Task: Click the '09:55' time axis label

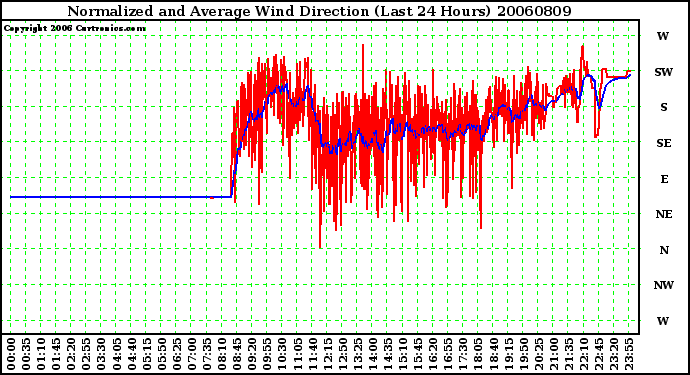Action: (x=267, y=354)
